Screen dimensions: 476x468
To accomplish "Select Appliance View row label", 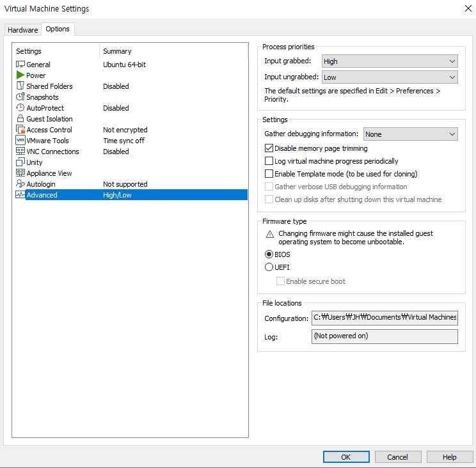I will click(49, 173).
